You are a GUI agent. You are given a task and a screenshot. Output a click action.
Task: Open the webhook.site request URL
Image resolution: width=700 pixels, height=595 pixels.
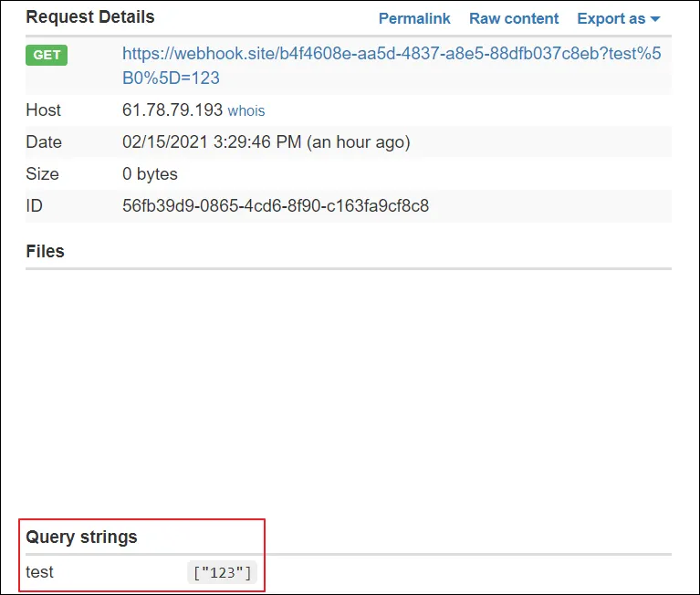[x=392, y=66]
